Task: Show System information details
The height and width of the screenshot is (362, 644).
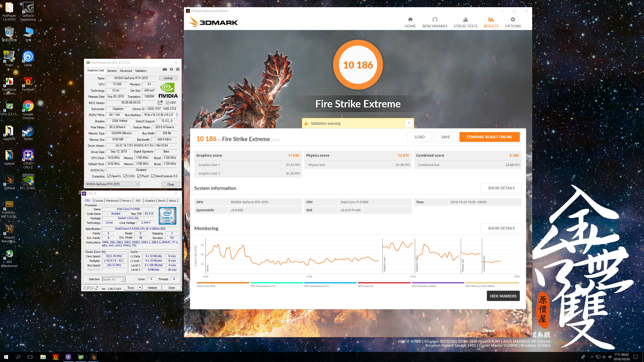Action: 501,188
